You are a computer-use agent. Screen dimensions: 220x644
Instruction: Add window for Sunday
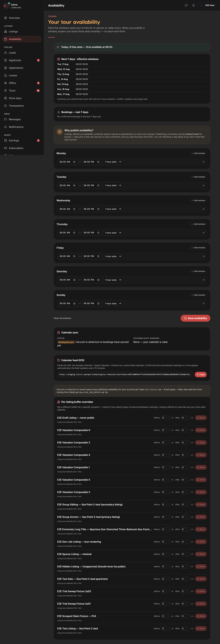198,295
